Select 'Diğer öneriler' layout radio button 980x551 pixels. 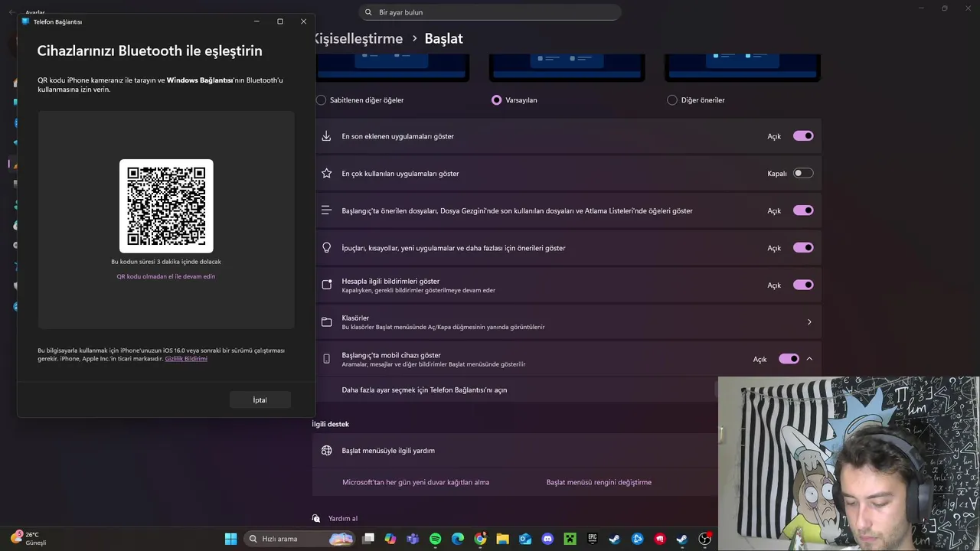pos(672,100)
